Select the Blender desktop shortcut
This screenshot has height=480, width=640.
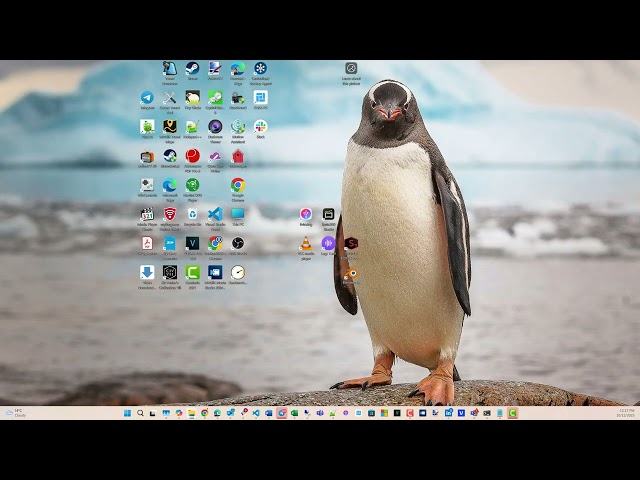(351, 273)
